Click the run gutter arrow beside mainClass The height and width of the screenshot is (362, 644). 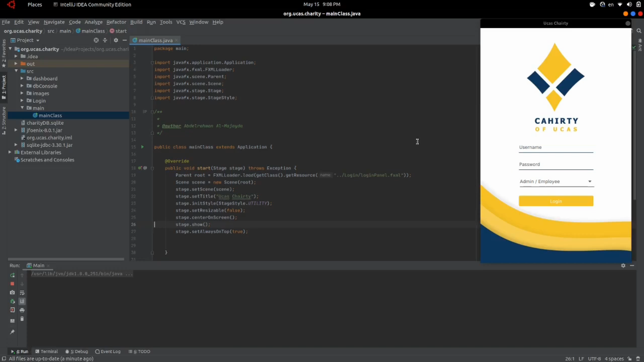pos(142,147)
